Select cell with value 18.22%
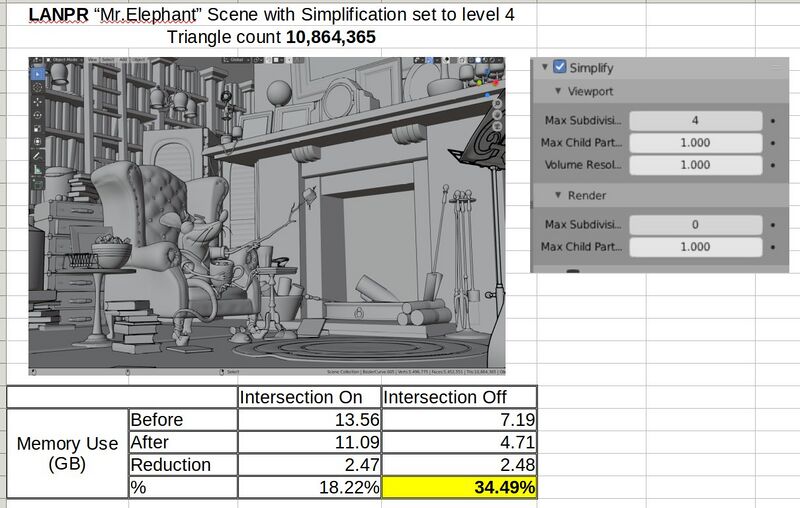 pos(309,487)
